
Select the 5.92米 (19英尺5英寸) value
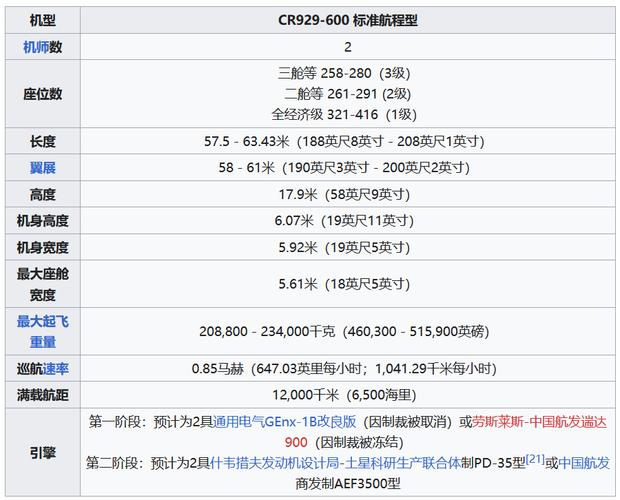tap(344, 248)
